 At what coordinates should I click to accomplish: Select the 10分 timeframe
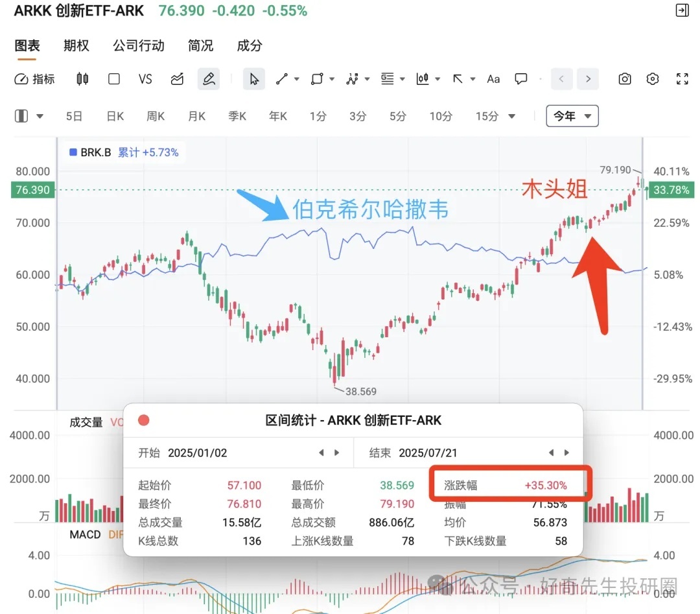coord(441,117)
